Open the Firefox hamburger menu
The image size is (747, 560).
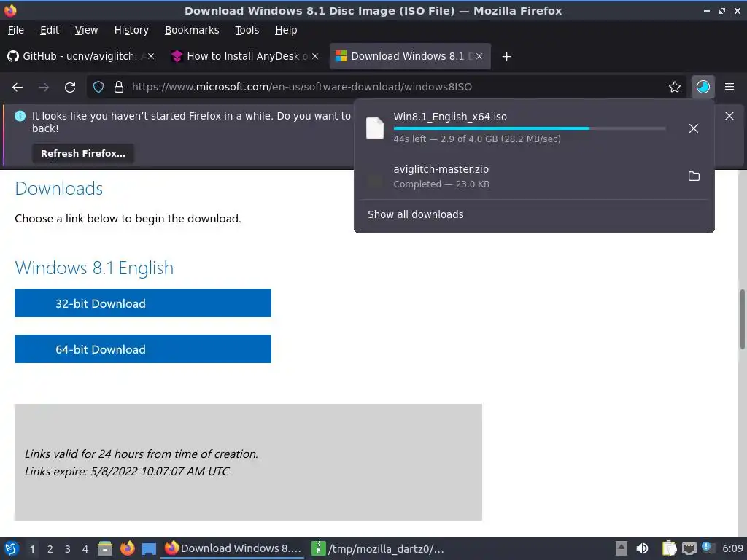729,87
